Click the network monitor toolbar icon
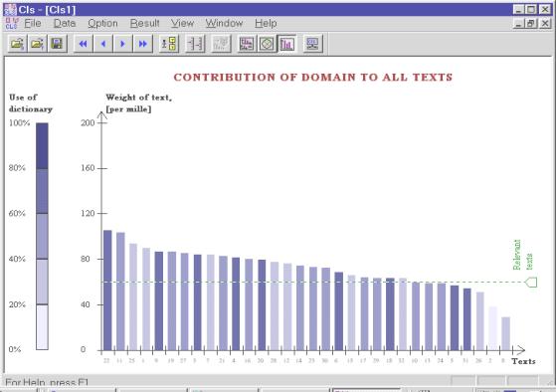556x392 pixels. pyautogui.click(x=312, y=44)
